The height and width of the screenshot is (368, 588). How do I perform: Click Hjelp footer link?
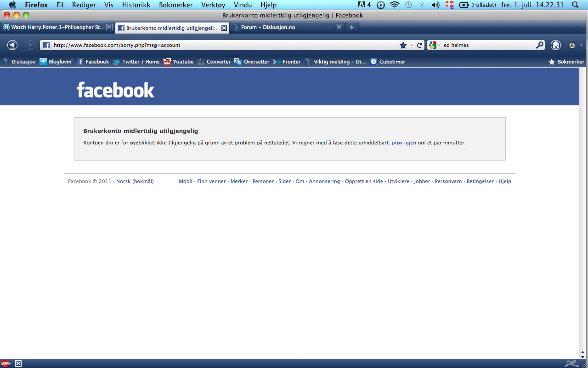(x=505, y=181)
